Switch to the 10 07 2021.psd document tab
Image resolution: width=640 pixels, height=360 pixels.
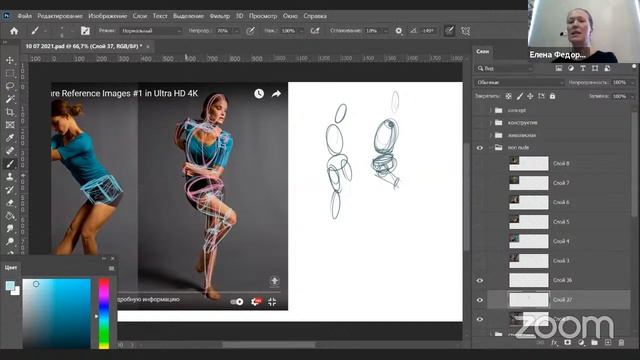(x=84, y=47)
